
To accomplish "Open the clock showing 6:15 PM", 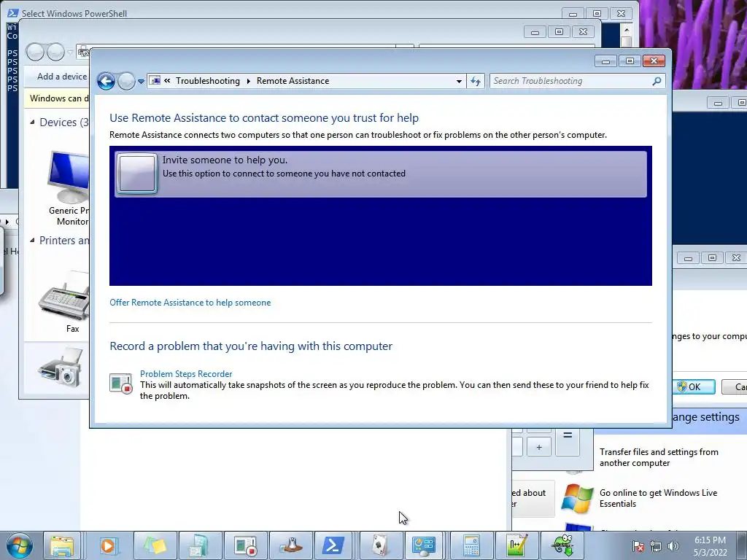I will 710,546.
